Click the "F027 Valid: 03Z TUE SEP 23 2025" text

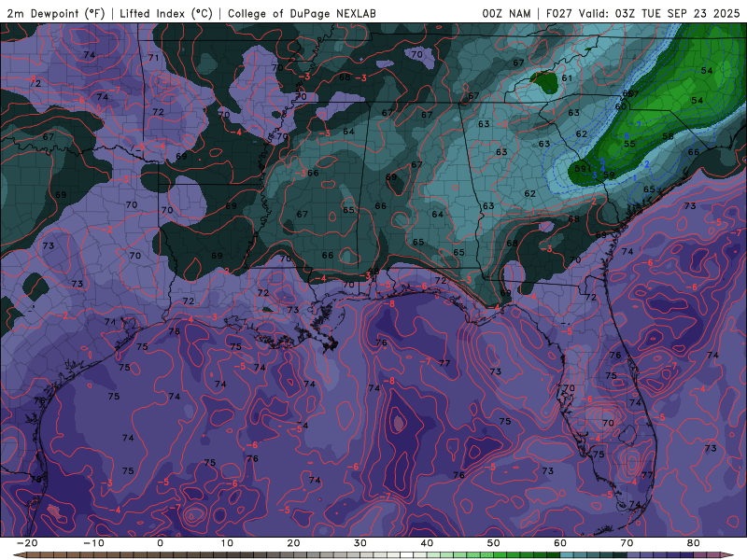(x=642, y=13)
